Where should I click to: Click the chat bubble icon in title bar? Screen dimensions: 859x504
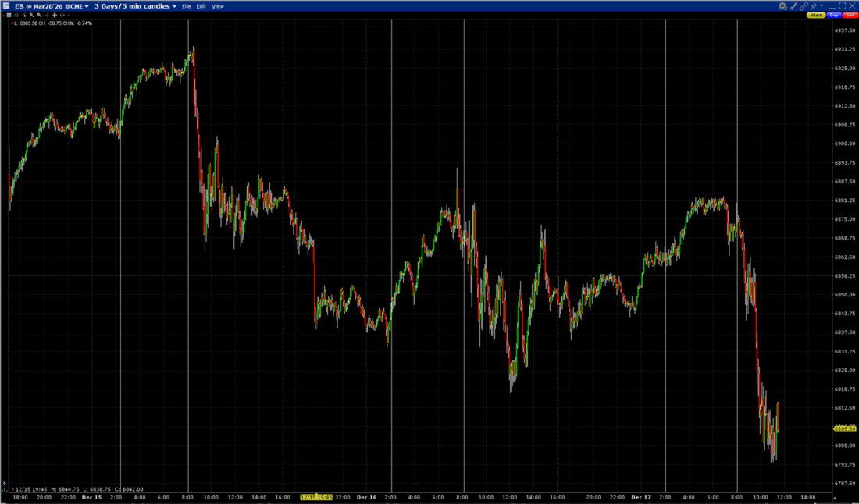tap(783, 5)
